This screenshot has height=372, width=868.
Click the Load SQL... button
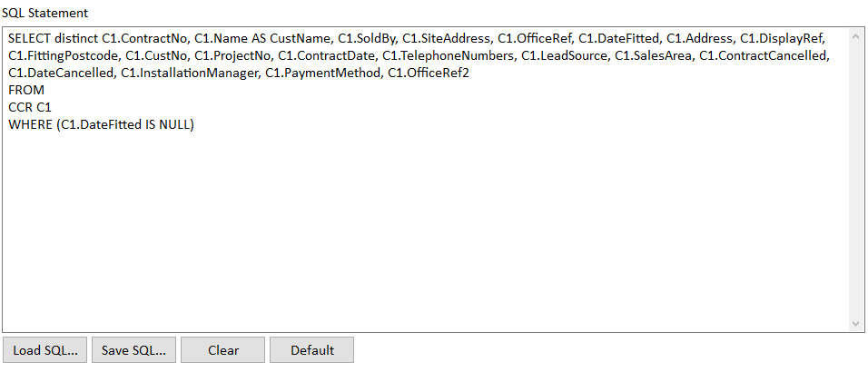(x=44, y=350)
